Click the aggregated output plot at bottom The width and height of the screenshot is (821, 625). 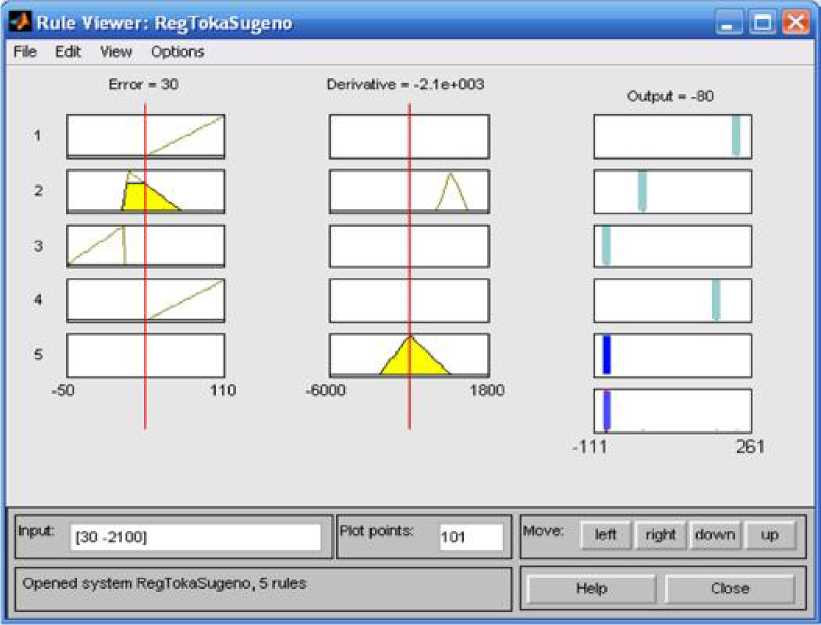click(673, 411)
